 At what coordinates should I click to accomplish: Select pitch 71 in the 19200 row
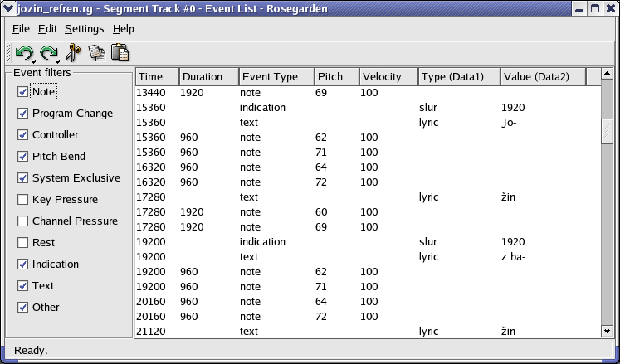321,287
